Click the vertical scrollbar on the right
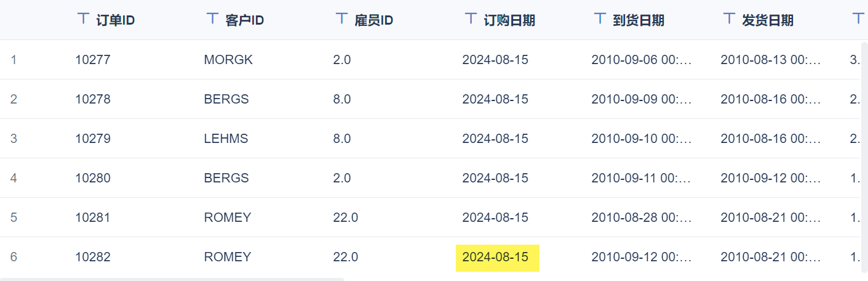The width and height of the screenshot is (868, 281). 864,154
